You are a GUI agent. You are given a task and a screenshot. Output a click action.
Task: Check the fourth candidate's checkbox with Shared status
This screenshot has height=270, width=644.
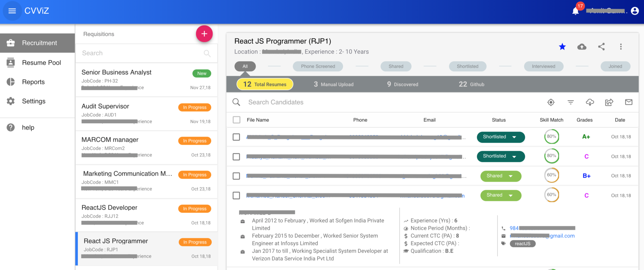click(236, 196)
